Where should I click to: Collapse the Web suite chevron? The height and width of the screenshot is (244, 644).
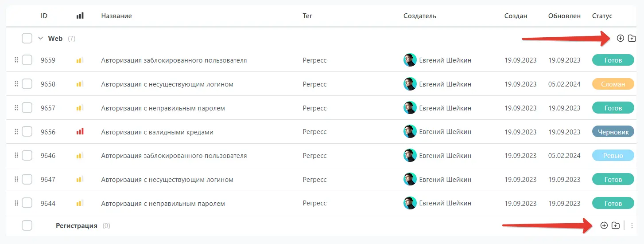tap(40, 39)
